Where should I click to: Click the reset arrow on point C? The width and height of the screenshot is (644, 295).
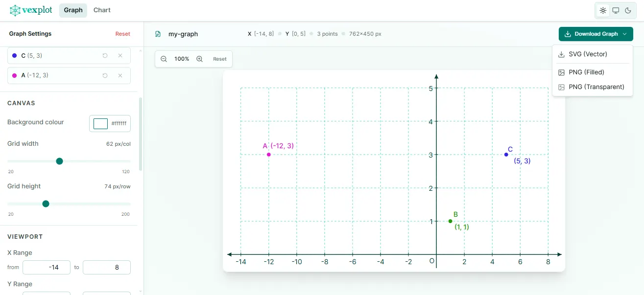105,55
